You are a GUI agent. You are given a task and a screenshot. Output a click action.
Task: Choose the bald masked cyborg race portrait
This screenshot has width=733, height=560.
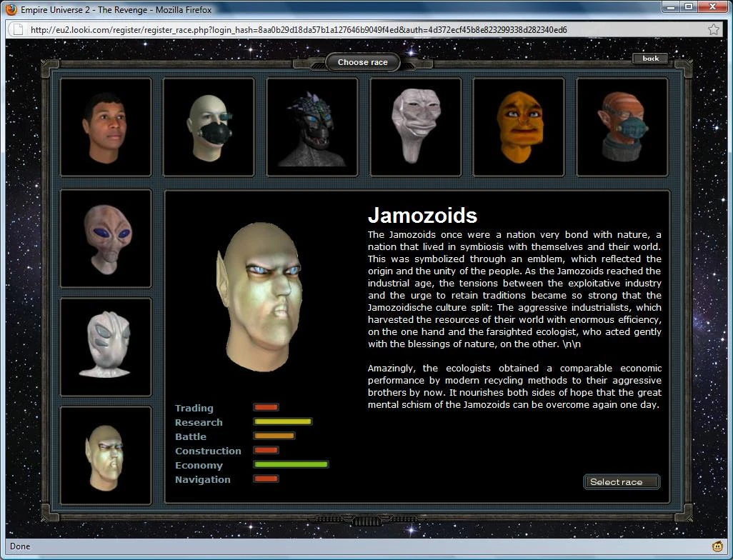pyautogui.click(x=209, y=127)
